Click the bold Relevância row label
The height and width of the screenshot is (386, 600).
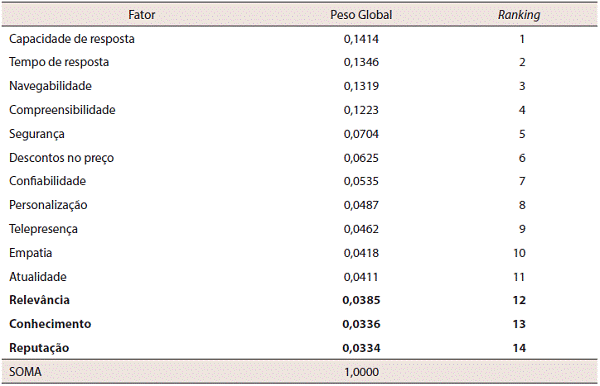coord(39,300)
